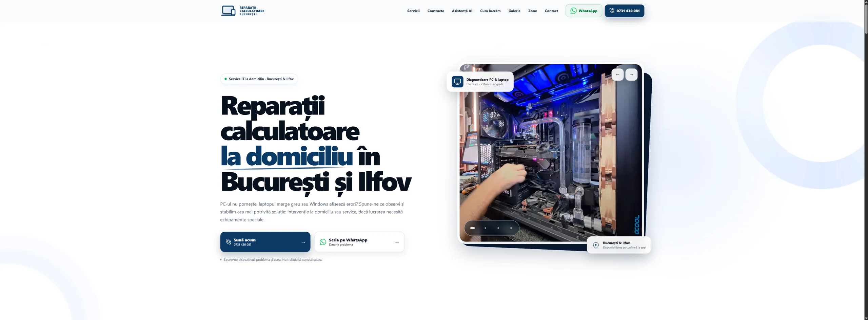Open Scrie pe WhatsApp button
The image size is (868, 320).
coord(359,242)
